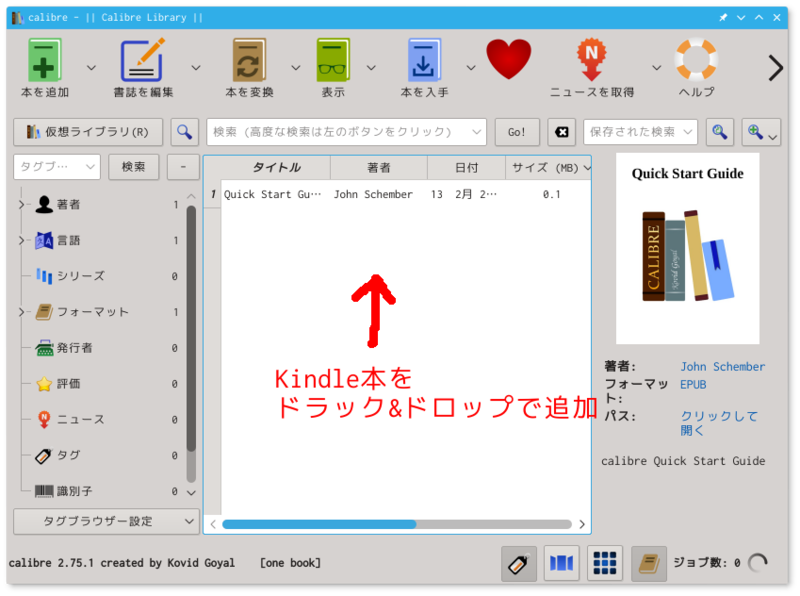Open John Schember author link
The height and width of the screenshot is (596, 800).
pyautogui.click(x=722, y=367)
